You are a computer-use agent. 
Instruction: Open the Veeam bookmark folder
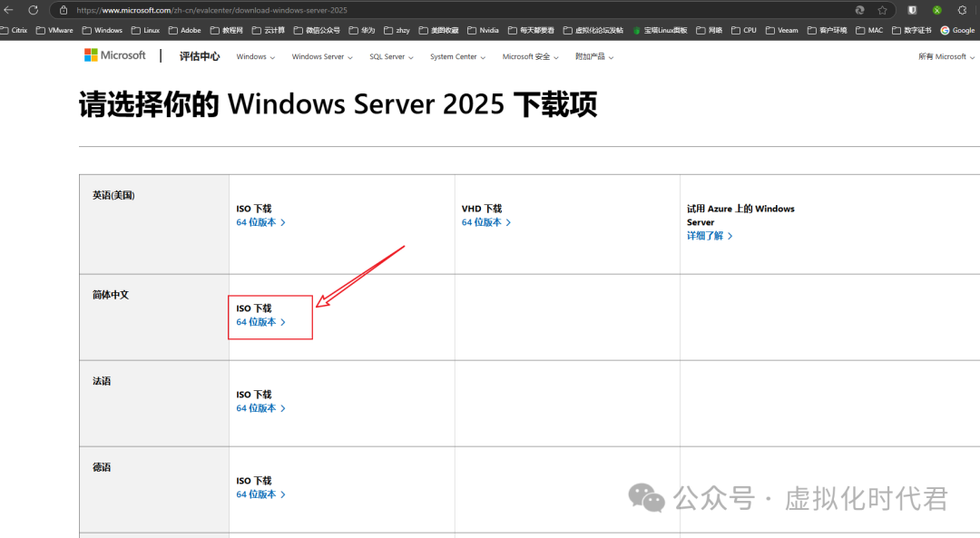tap(782, 30)
